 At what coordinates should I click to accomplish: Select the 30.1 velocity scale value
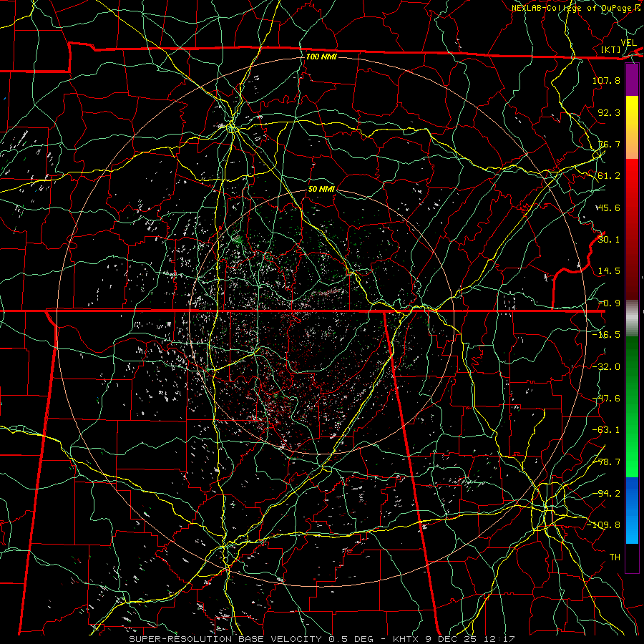(x=609, y=240)
